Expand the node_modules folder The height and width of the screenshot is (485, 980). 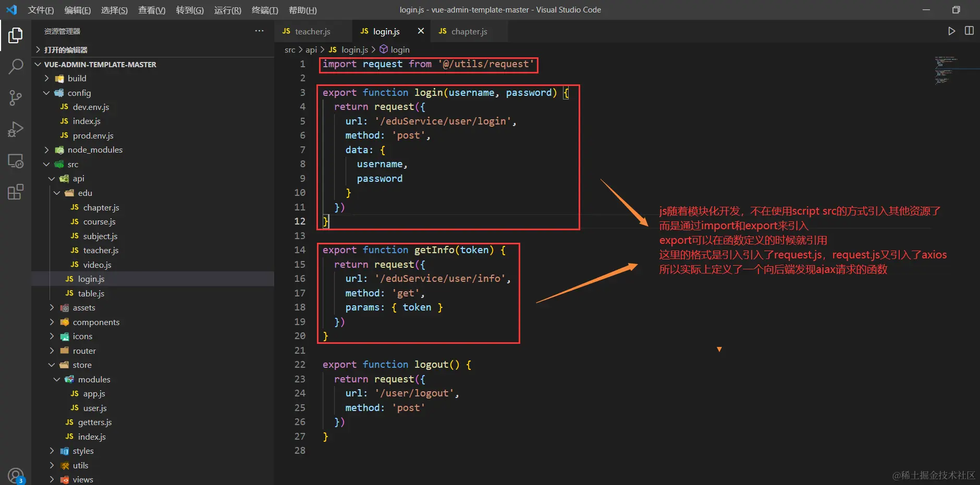tap(153, 150)
